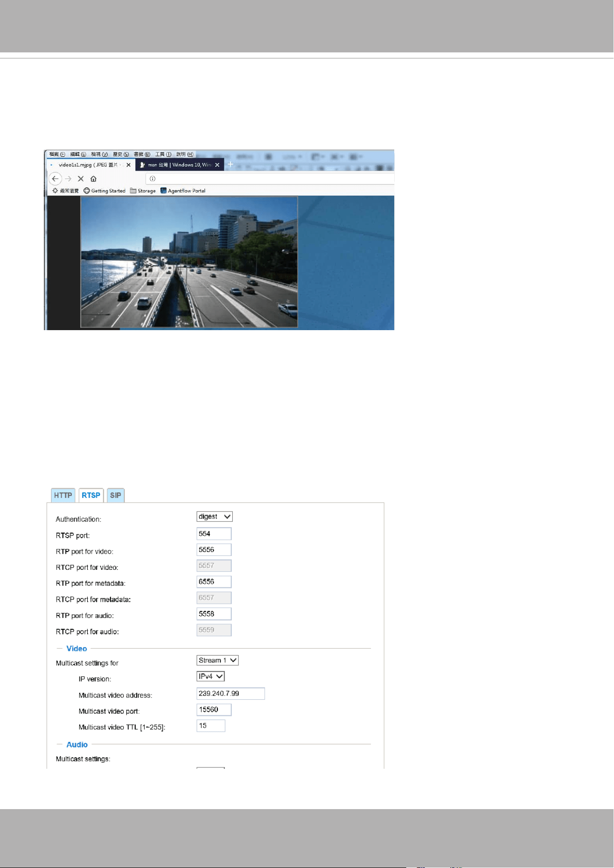Select the SIP tab
The width and height of the screenshot is (614, 868).
tap(115, 495)
